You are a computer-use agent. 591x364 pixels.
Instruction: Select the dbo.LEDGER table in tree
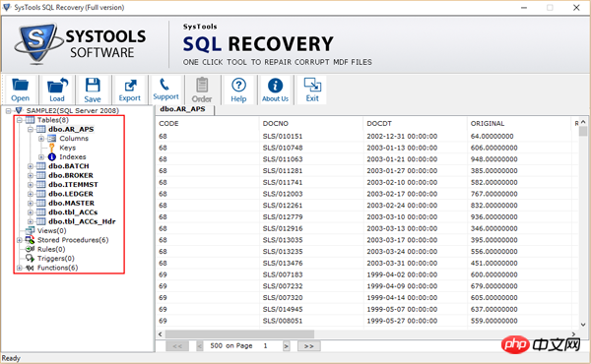(71, 194)
